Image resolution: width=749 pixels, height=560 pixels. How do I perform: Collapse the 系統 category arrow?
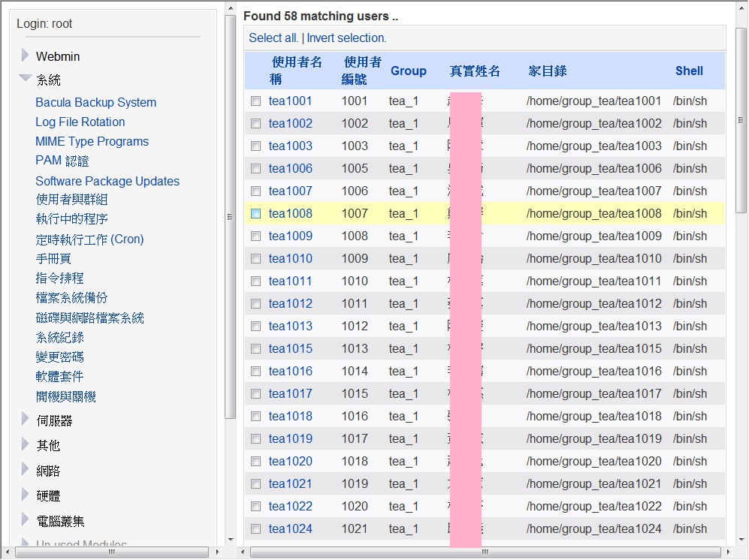pos(25,78)
